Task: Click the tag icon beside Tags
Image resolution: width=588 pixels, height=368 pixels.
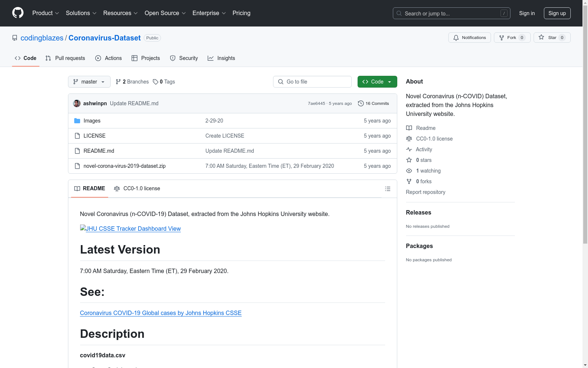Action: coord(155,82)
